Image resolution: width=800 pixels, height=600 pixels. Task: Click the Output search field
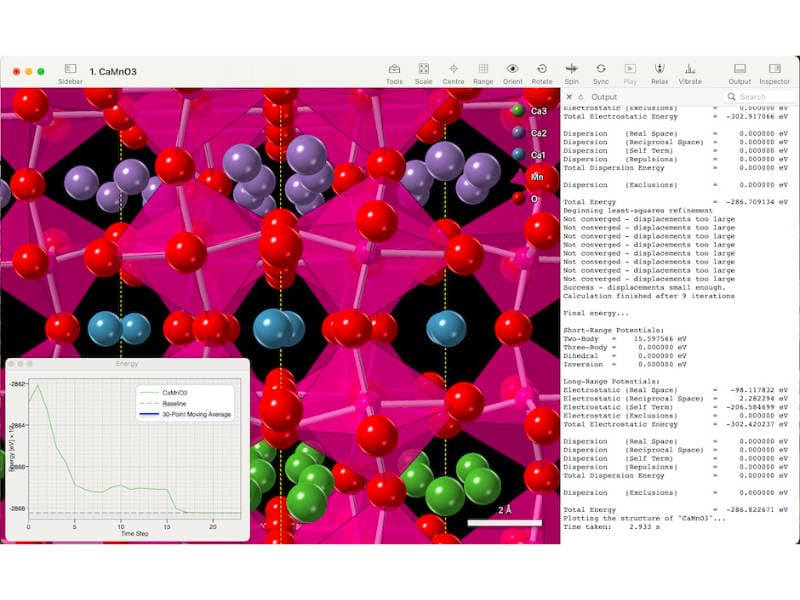(759, 96)
